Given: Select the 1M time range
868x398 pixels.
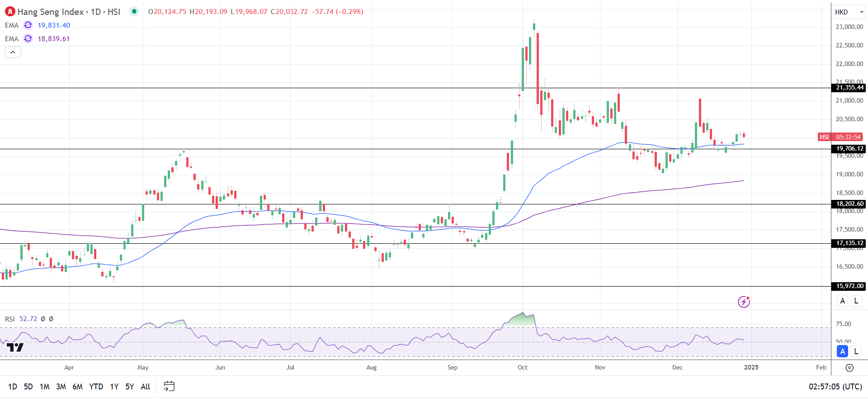Looking at the screenshot, I should click(x=44, y=387).
